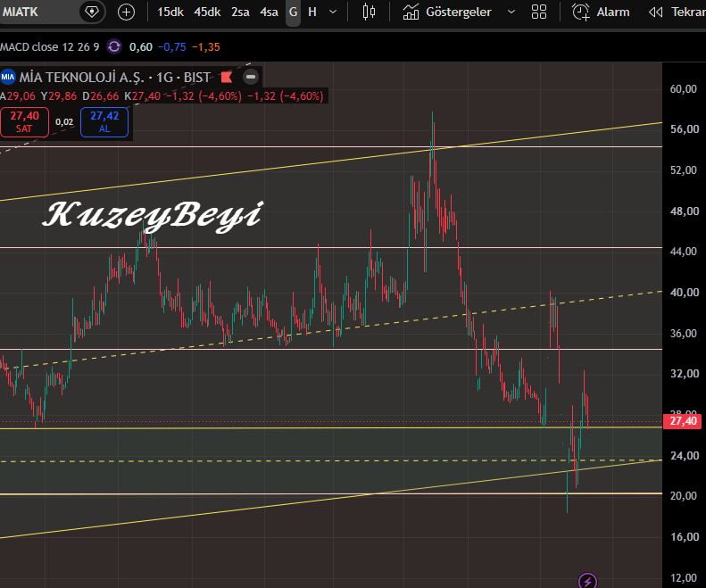Viewport: 706px width, 588px height.
Task: Collapse the legend with the minus button
Action: pos(251,78)
